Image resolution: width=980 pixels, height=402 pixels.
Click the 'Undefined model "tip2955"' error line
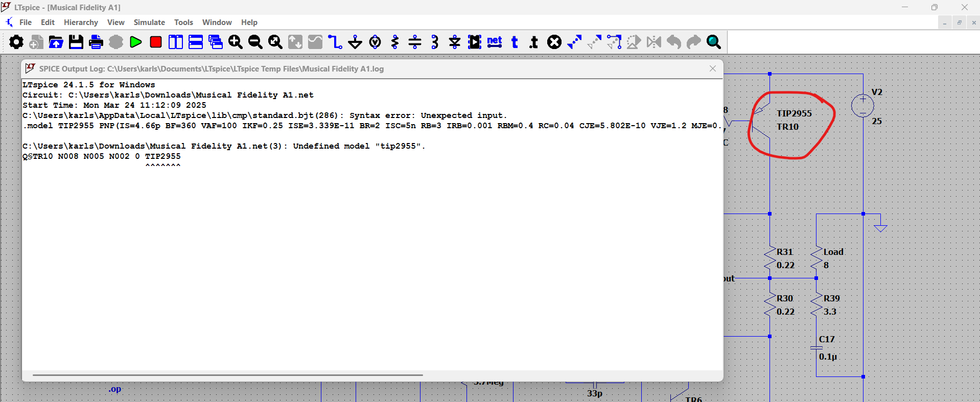[x=224, y=146]
